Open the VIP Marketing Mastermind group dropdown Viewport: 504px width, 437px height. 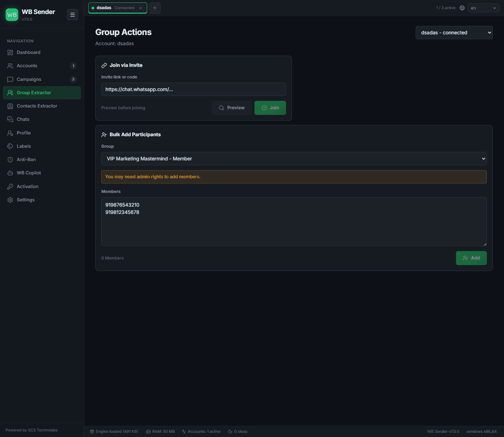(x=294, y=159)
